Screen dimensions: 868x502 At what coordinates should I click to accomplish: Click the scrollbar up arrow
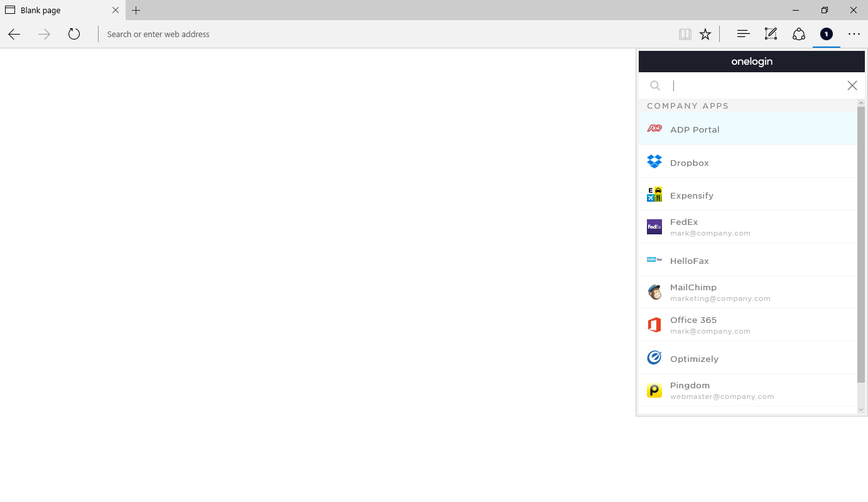click(x=861, y=102)
